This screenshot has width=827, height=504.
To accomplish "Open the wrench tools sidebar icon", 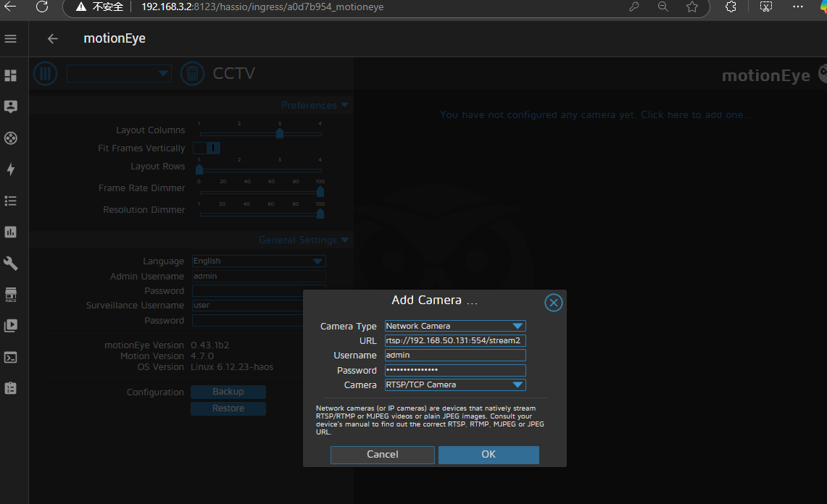I will click(x=10, y=263).
